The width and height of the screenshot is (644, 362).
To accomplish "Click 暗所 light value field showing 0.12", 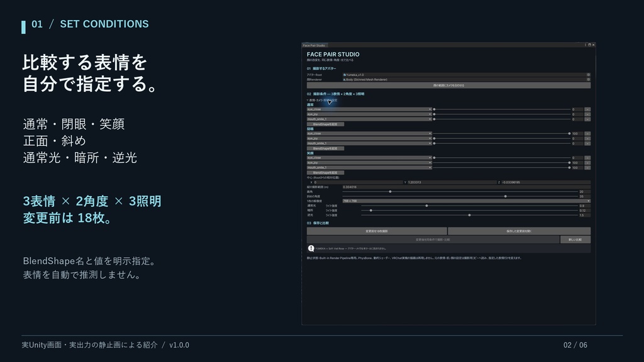I will click(x=584, y=210).
